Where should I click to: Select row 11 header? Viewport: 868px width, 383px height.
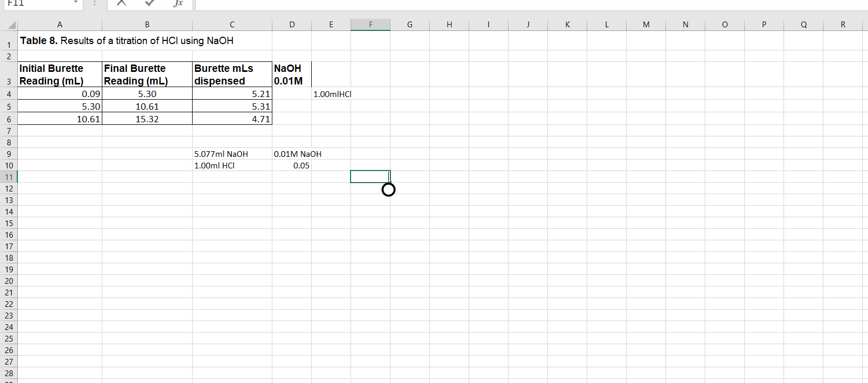click(x=9, y=177)
